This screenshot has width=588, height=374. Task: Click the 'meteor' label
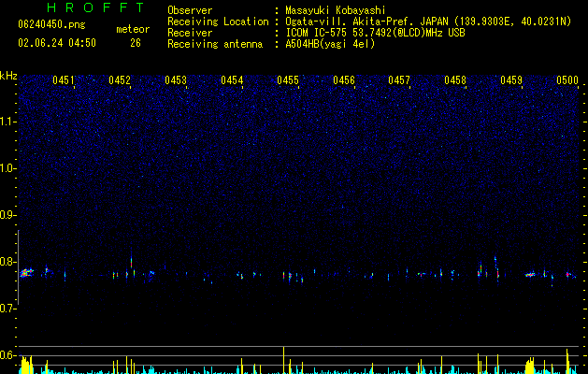click(133, 29)
